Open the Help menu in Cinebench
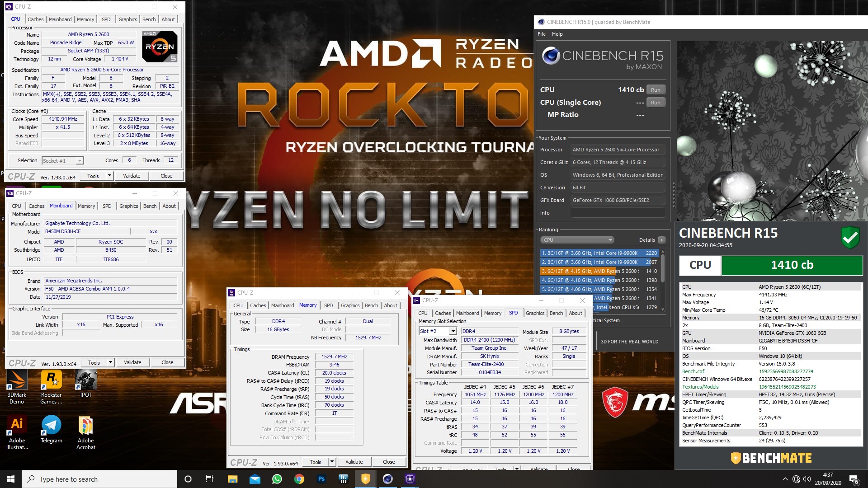This screenshot has width=868, height=488. [557, 34]
